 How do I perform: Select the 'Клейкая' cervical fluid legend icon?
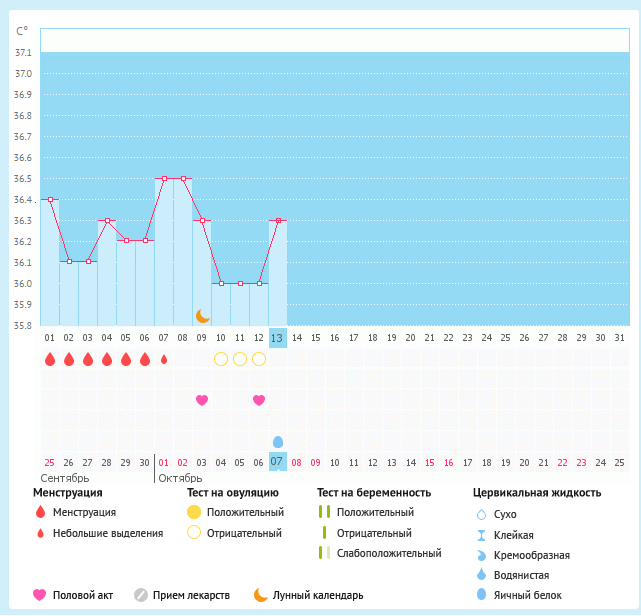click(481, 535)
